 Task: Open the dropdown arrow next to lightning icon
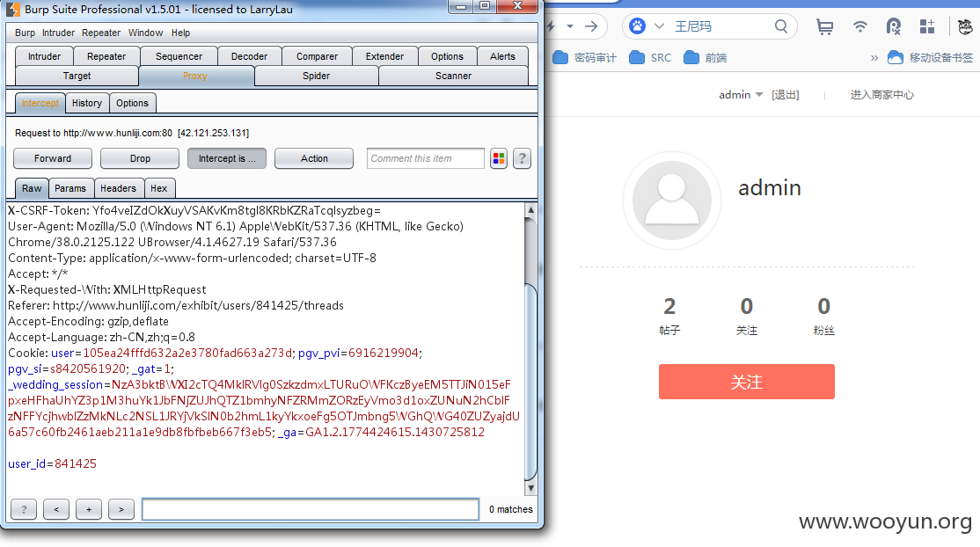coord(570,26)
